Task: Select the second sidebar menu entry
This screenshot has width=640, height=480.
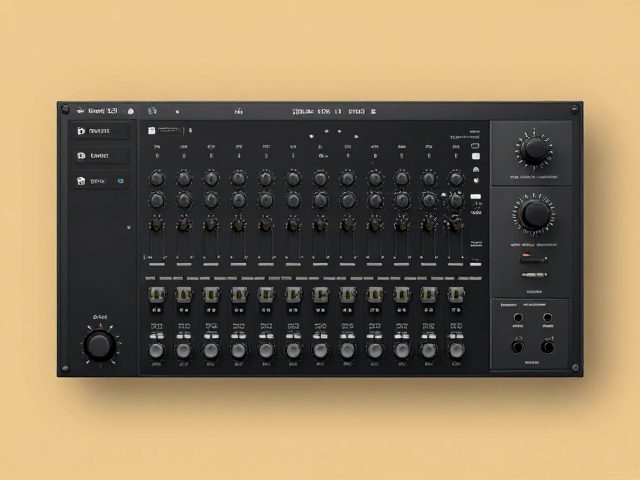Action: [101, 156]
